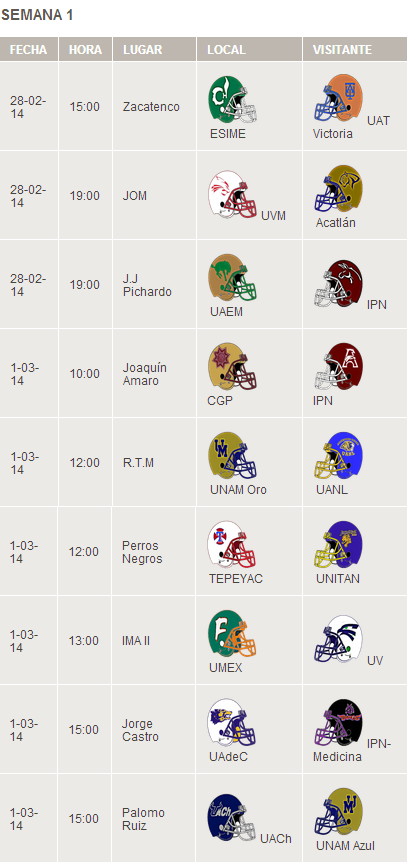Viewport: 410px width, 868px height.
Task: Click the white TEPEYAC helmet icon
Action: click(233, 545)
